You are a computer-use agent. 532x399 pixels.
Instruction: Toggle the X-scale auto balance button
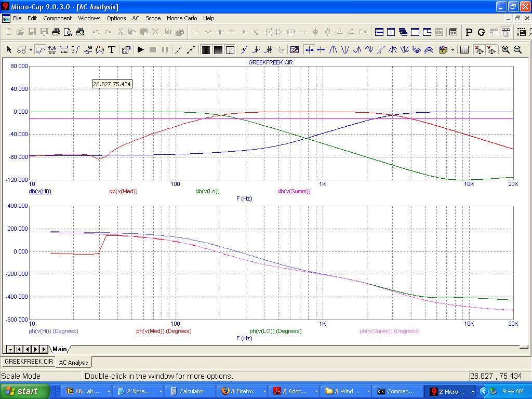[478, 50]
